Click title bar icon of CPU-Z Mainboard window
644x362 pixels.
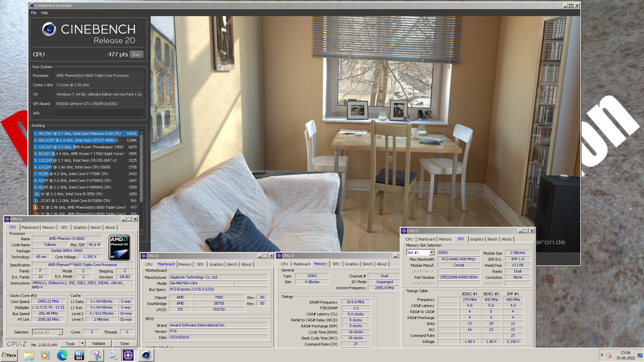pyautogui.click(x=144, y=256)
